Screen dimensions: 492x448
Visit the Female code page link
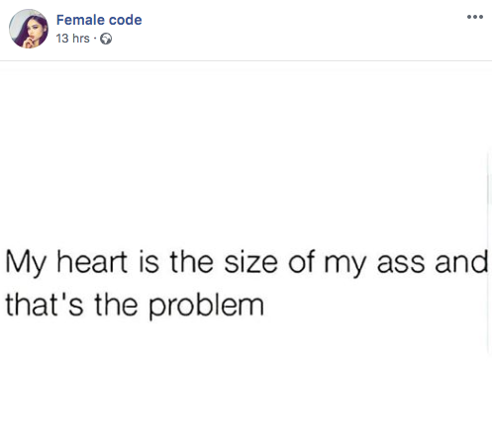(x=99, y=20)
